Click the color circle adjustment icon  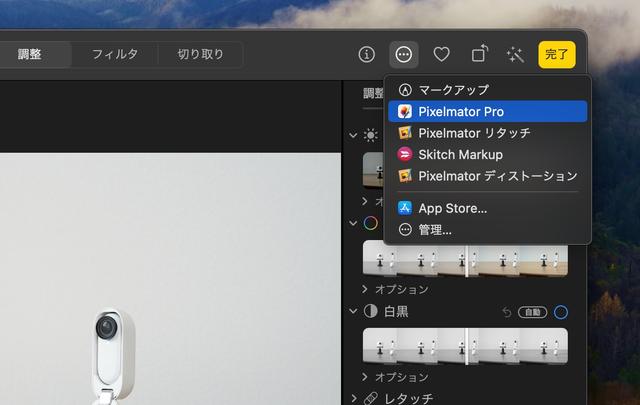coord(370,223)
